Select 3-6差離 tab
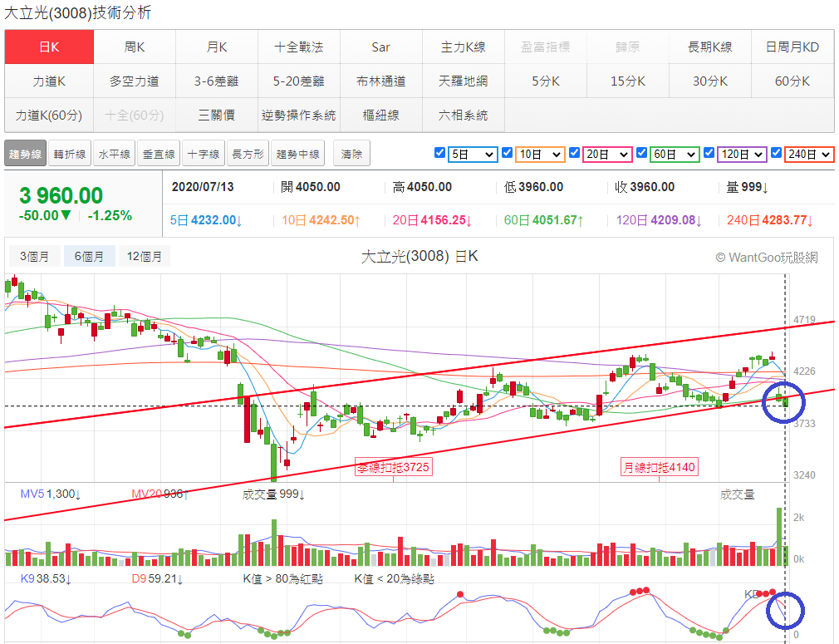This screenshot has width=839, height=644. tap(217, 81)
